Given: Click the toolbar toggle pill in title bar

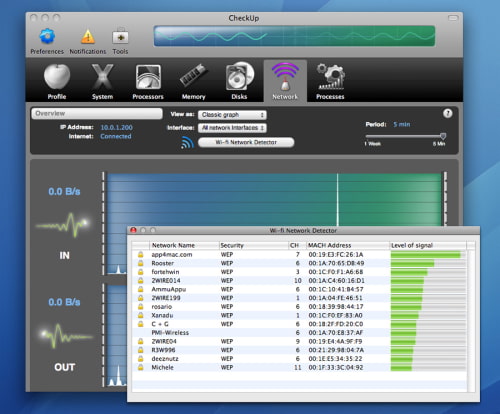Looking at the screenshot, I should click(x=453, y=18).
